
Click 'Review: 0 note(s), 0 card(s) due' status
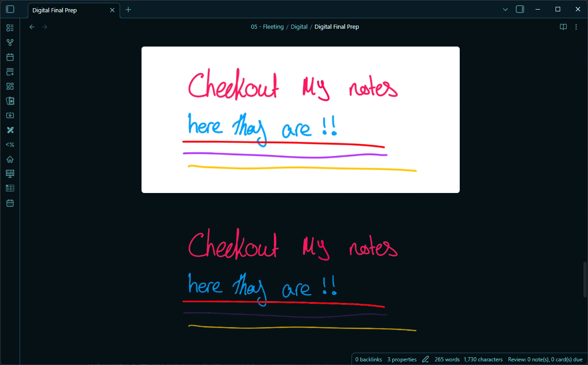point(545,360)
